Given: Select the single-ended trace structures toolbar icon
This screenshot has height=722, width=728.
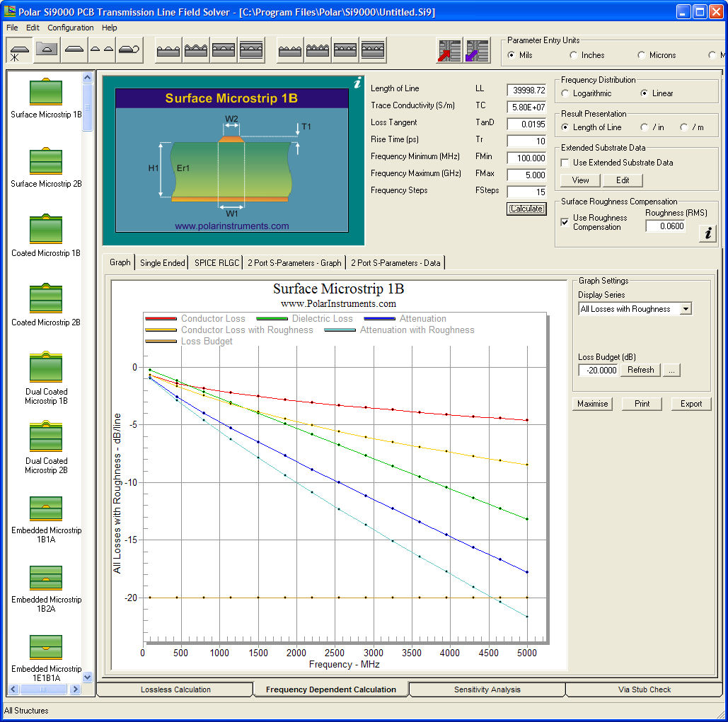Looking at the screenshot, I should point(74,50).
